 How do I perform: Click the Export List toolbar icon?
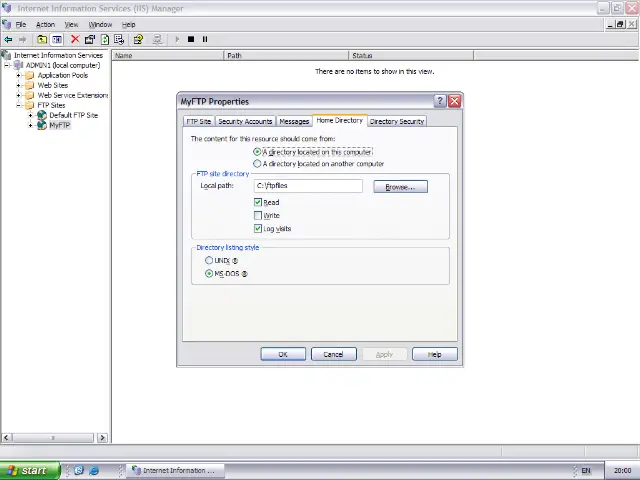119,39
